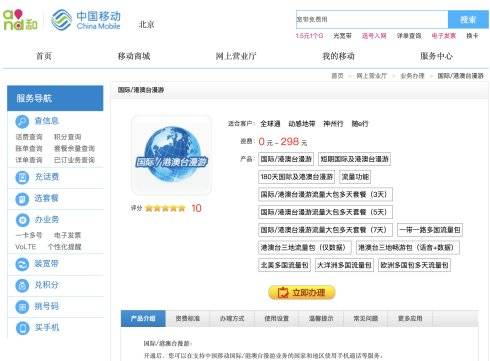Open the 常见问题 tab
The image size is (490, 361).
point(366,319)
